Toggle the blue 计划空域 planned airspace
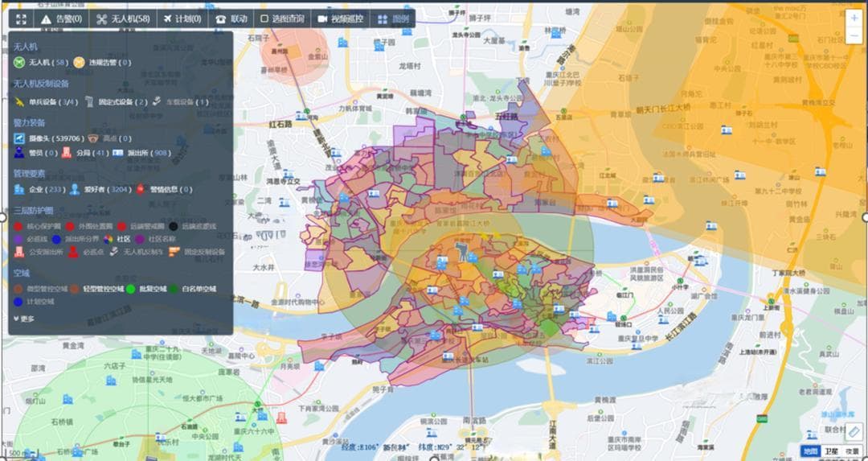 click(33, 302)
